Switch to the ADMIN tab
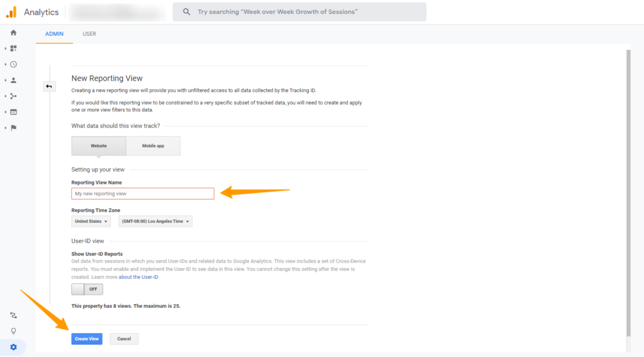644x357 pixels. pyautogui.click(x=54, y=34)
